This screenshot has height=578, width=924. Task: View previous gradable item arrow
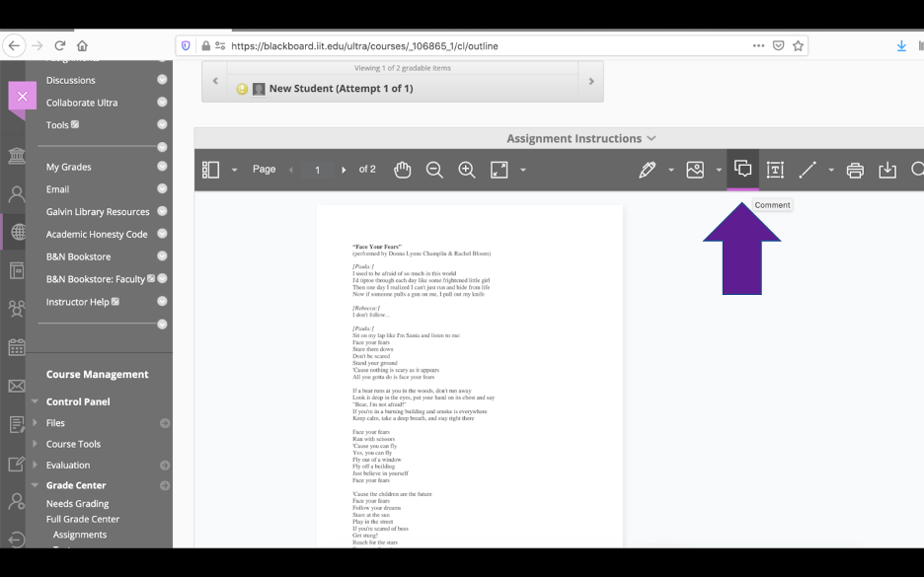click(x=215, y=81)
